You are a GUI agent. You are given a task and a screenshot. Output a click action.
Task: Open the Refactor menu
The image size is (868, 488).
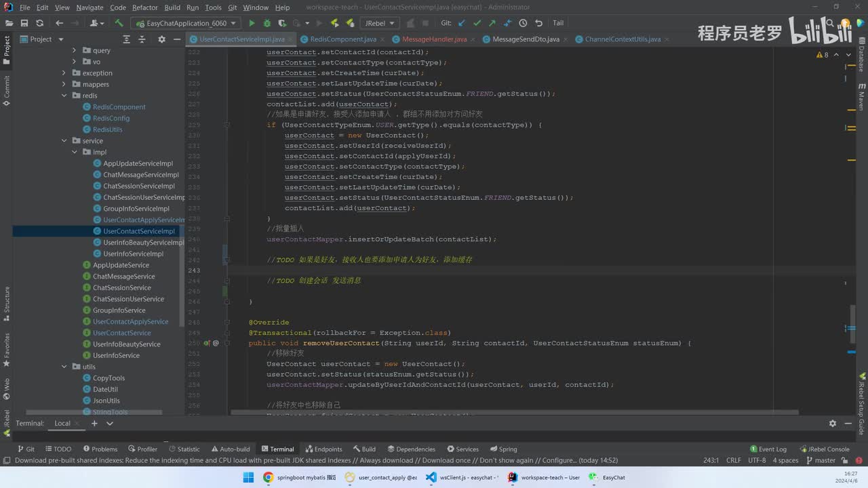click(144, 7)
